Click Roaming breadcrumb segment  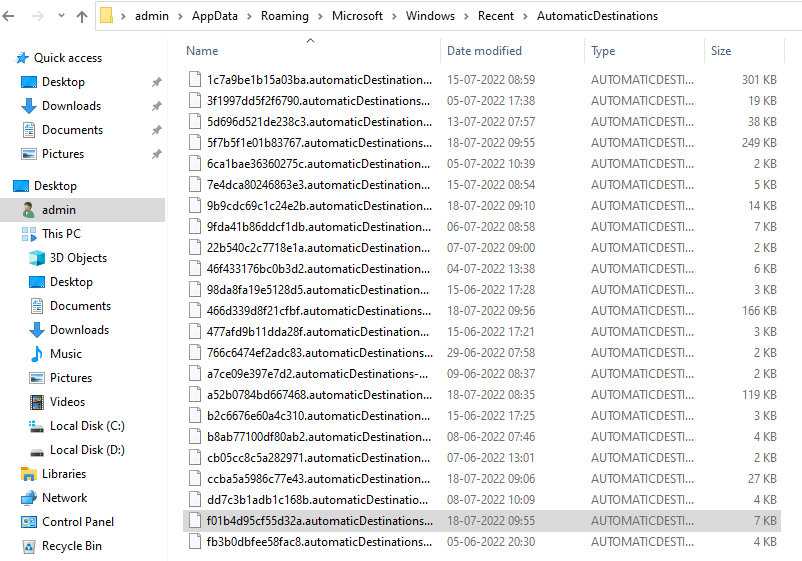coord(285,16)
